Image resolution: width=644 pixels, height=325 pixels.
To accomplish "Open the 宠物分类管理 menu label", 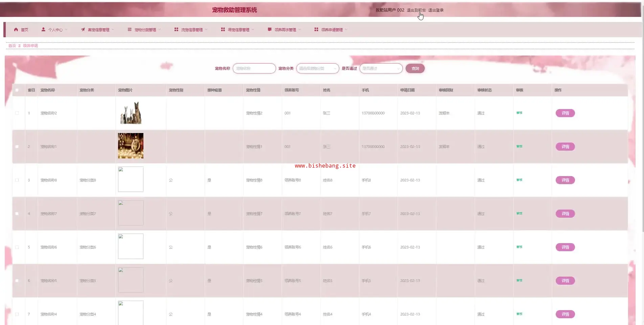I will [145, 30].
